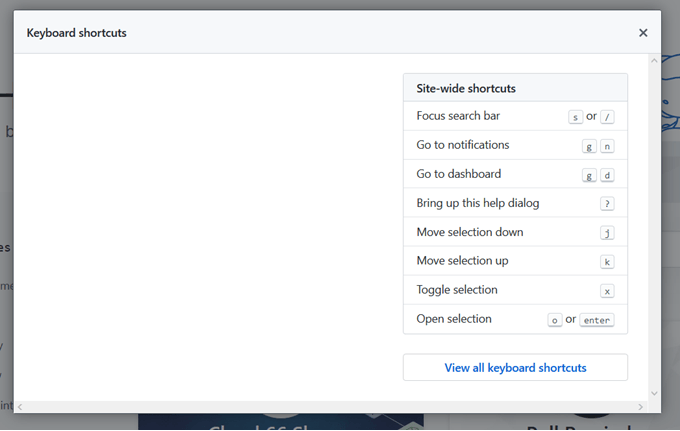Click the "/" key badge
The width and height of the screenshot is (680, 431).
click(x=607, y=117)
